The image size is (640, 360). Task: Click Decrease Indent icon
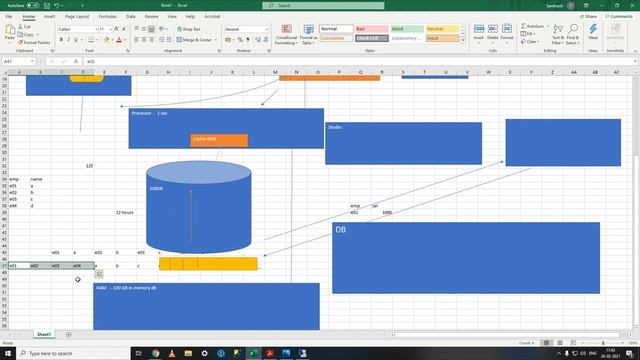(162, 40)
